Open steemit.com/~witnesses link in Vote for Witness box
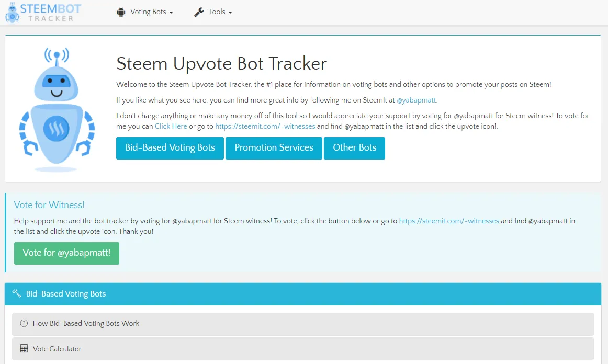Screen dimensions: 608x364 (x=449, y=221)
